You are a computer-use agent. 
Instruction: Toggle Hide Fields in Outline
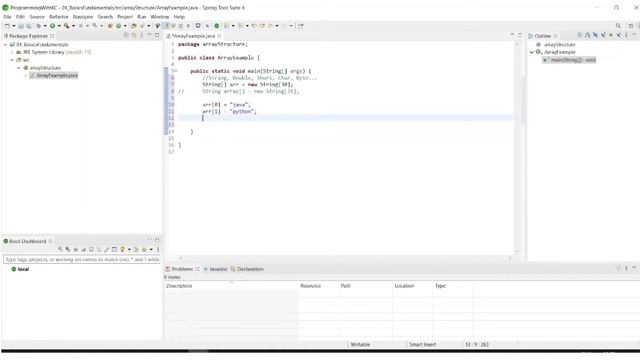coord(595,36)
